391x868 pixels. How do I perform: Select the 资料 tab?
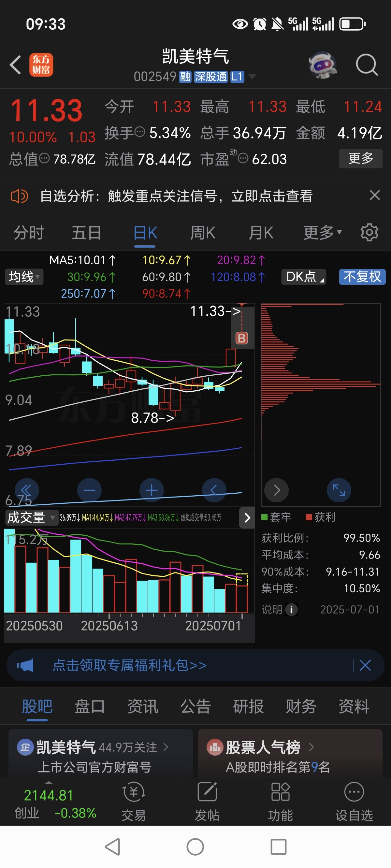click(354, 706)
